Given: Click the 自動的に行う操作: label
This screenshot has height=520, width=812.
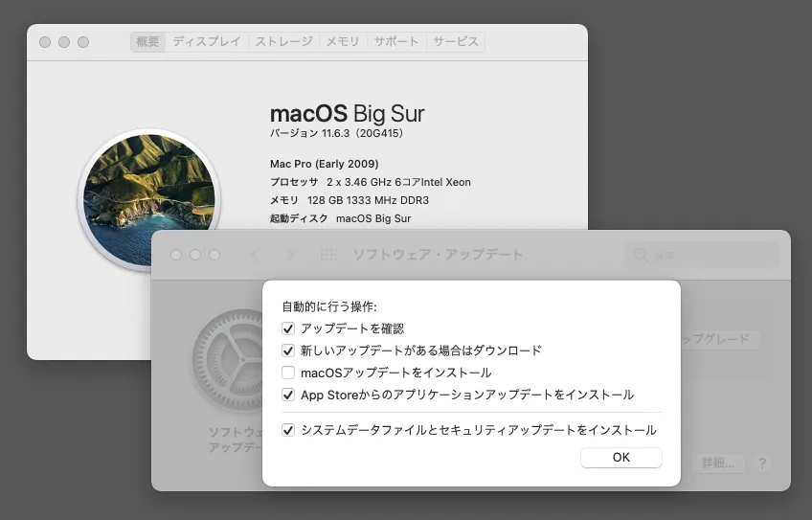Looking at the screenshot, I should [x=329, y=306].
